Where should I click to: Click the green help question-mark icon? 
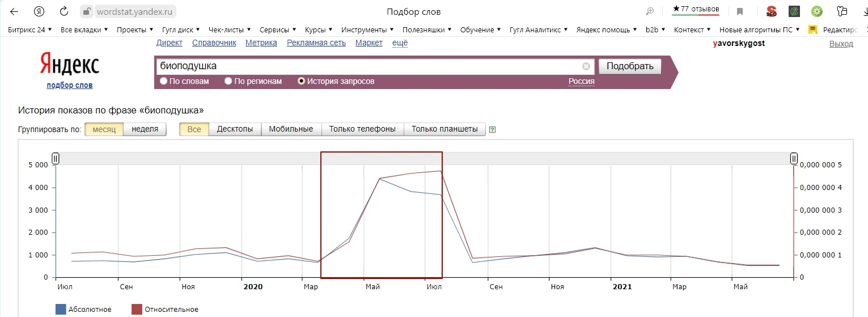coord(492,129)
